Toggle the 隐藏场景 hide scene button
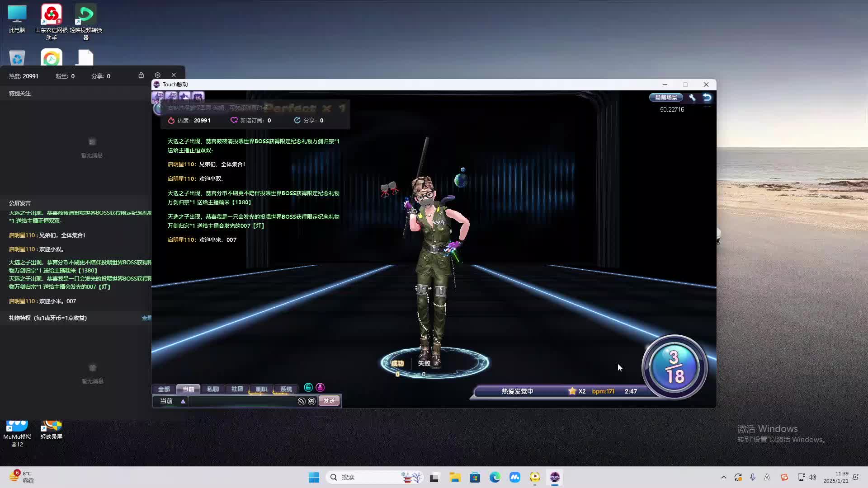 [666, 98]
